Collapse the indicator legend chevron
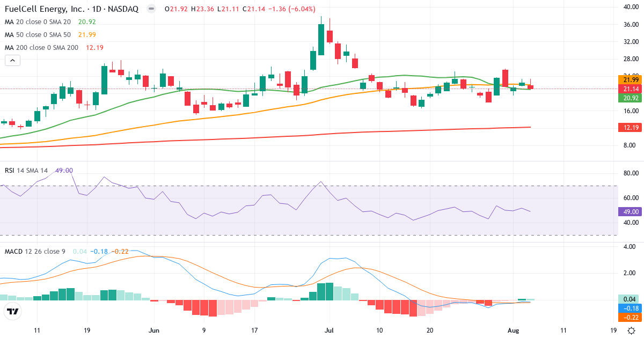 pos(12,61)
